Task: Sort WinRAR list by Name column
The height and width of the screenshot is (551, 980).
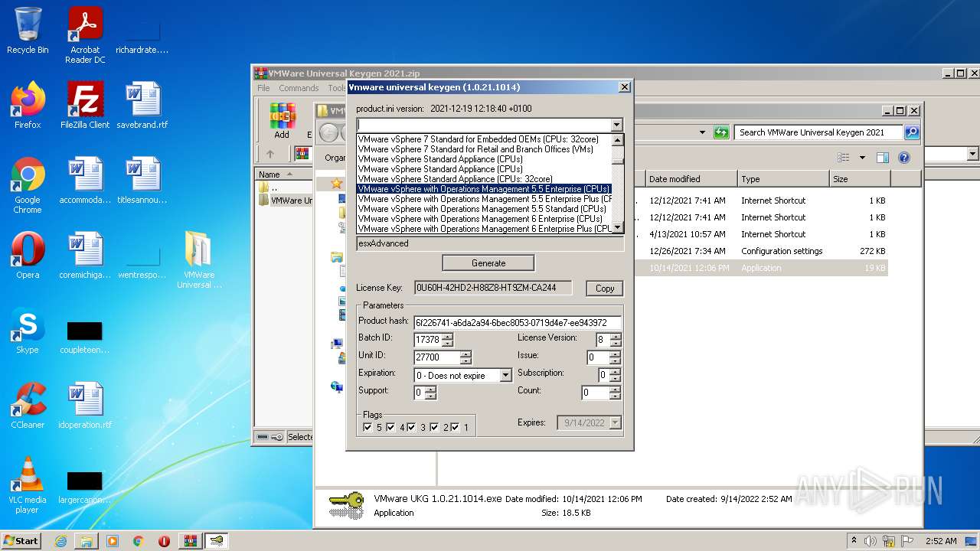Action: pos(284,174)
